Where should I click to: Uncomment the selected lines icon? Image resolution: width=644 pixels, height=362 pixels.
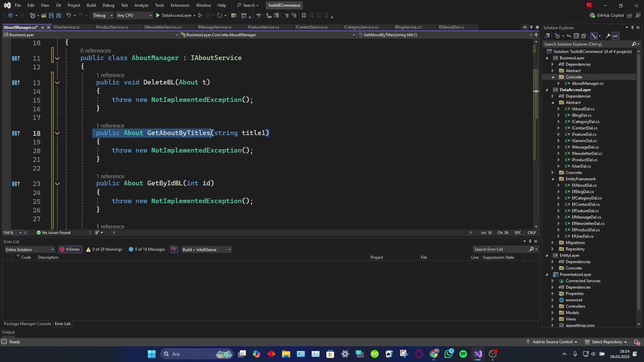(x=293, y=15)
